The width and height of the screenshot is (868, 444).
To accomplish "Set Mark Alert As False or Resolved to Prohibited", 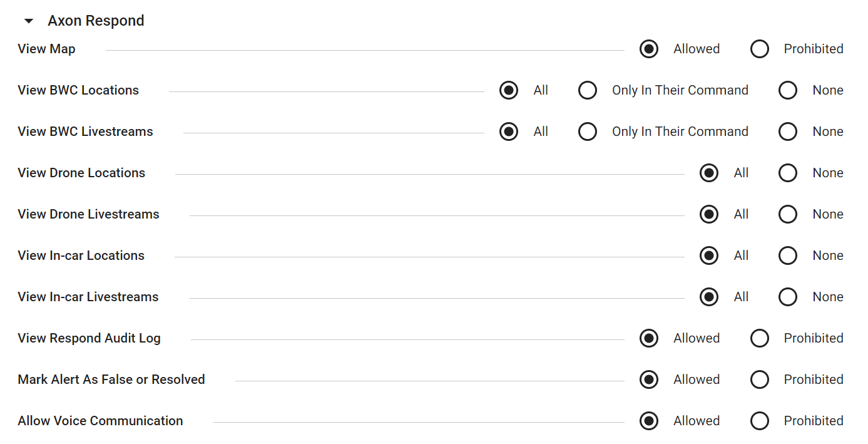I will point(760,379).
